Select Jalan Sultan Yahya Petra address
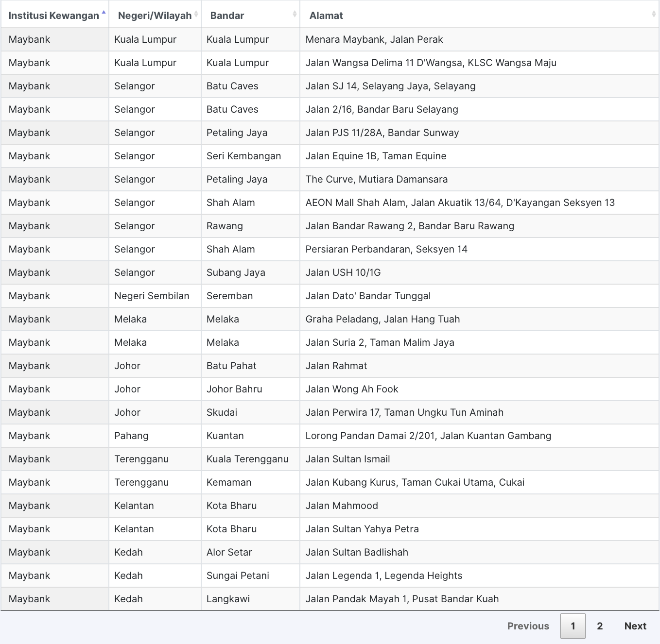The image size is (660, 644). pos(362,529)
